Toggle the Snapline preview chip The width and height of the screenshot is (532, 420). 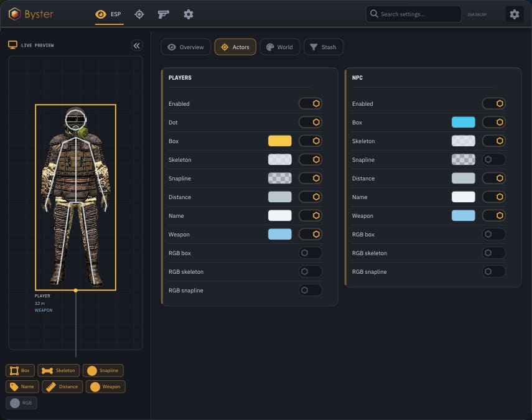click(x=103, y=370)
